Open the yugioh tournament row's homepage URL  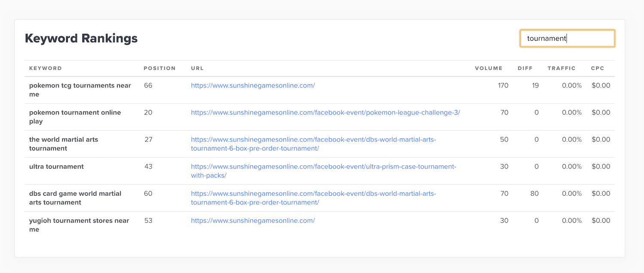click(253, 220)
